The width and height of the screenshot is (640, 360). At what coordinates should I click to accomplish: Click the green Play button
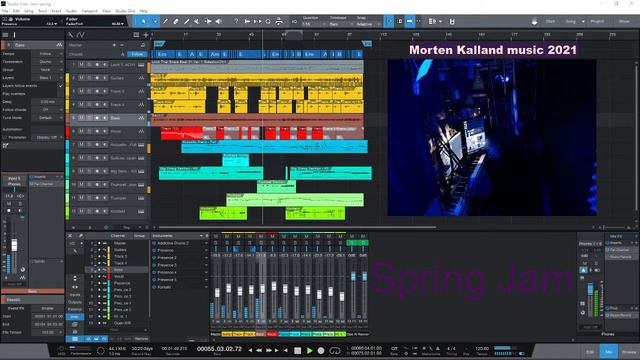(309, 351)
